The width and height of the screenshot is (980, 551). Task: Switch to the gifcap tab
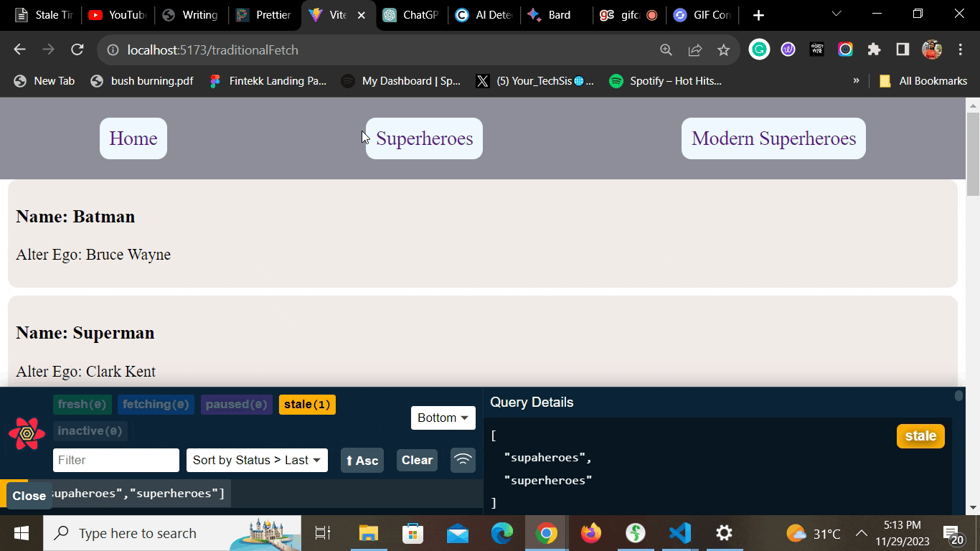(x=629, y=15)
